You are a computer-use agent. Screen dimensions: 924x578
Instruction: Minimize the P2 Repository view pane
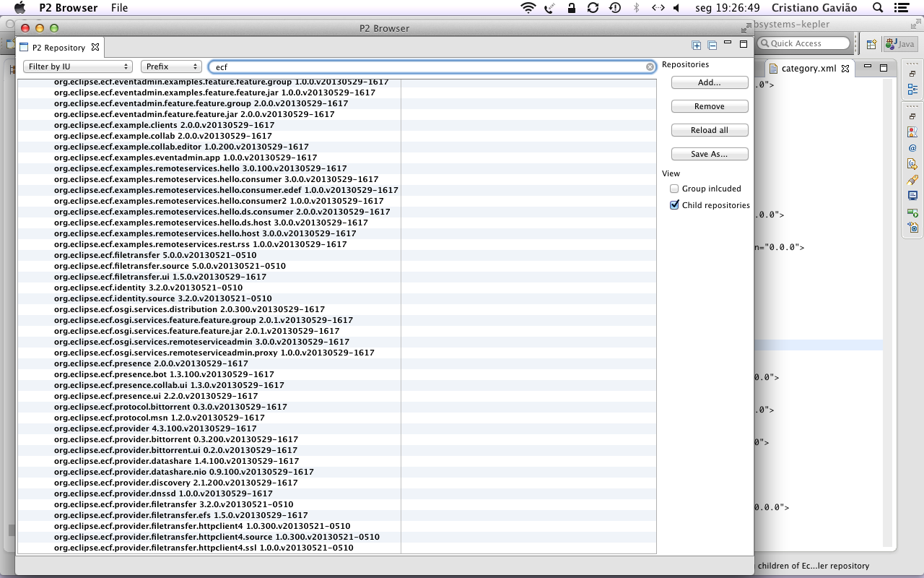[x=728, y=44]
